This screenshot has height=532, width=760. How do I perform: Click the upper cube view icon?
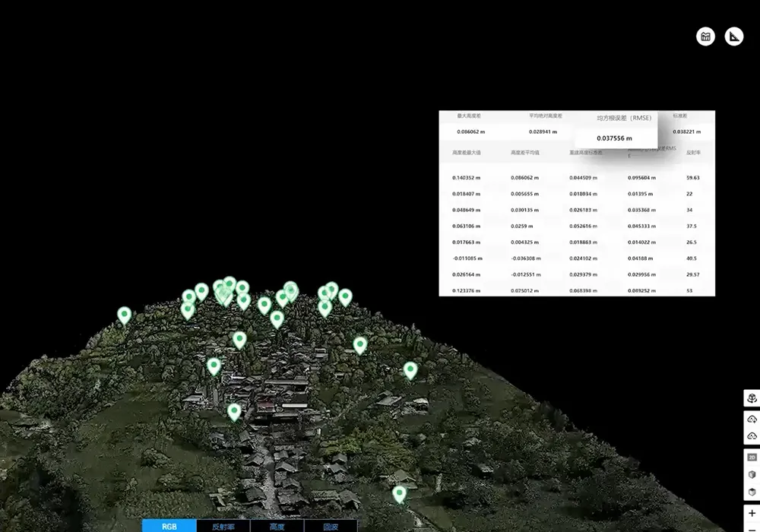click(752, 474)
